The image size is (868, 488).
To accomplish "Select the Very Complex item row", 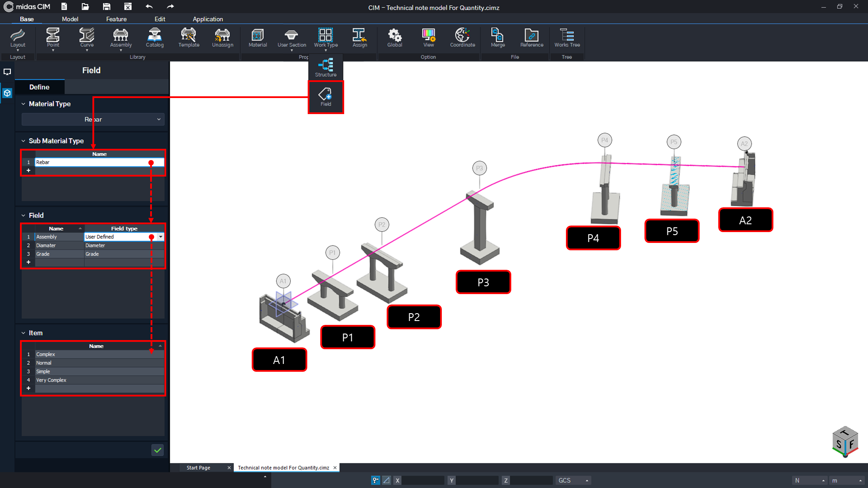I will point(93,380).
